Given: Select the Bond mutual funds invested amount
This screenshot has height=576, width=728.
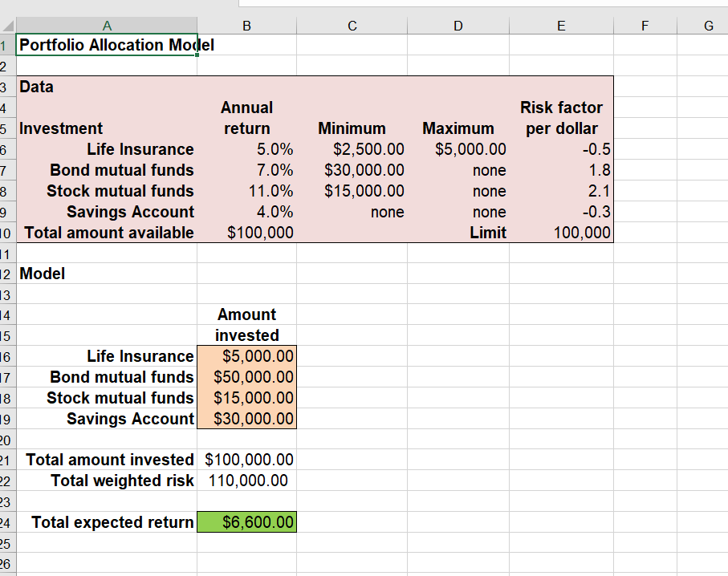Looking at the screenshot, I should click(246, 376).
